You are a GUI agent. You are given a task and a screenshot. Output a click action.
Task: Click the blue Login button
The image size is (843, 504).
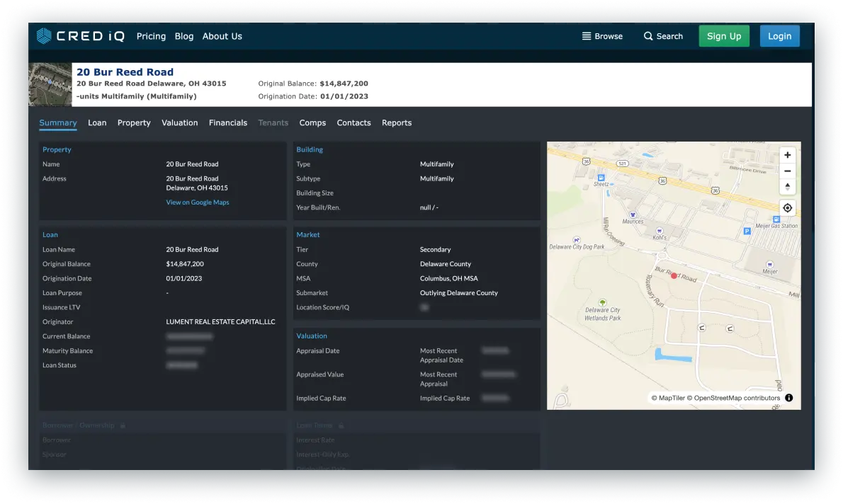(x=779, y=36)
